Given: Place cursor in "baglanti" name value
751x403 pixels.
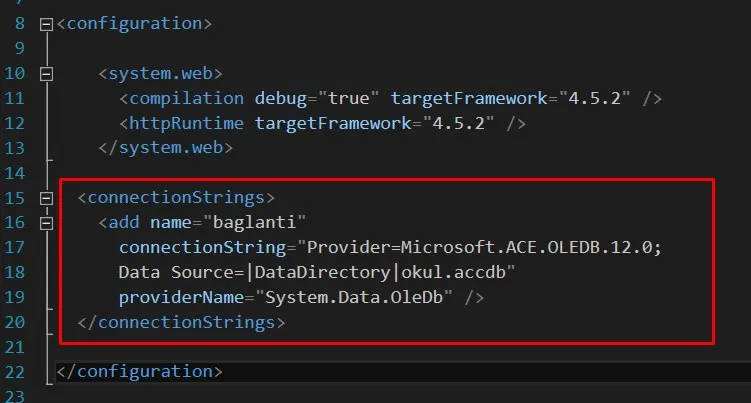Looking at the screenshot, I should 254,222.
